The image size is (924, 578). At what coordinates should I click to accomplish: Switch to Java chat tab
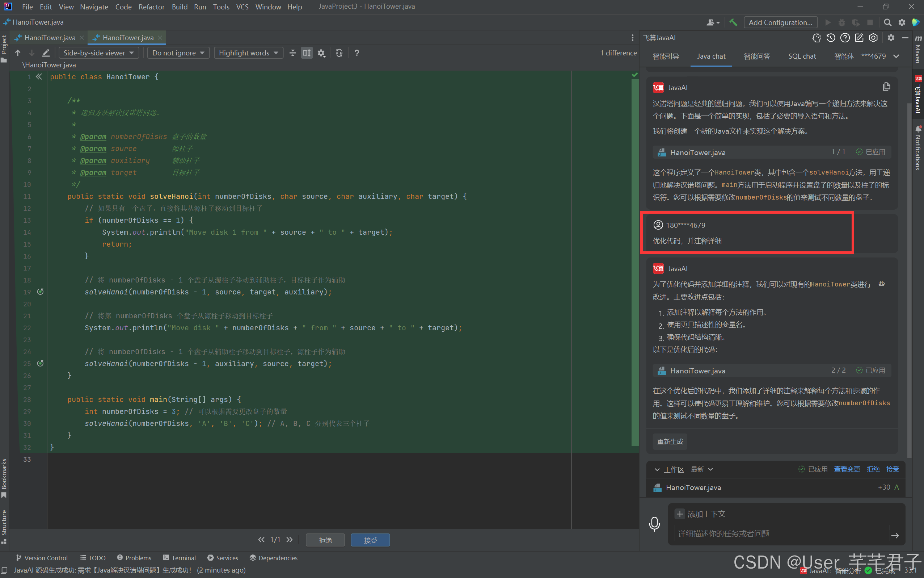tap(711, 56)
